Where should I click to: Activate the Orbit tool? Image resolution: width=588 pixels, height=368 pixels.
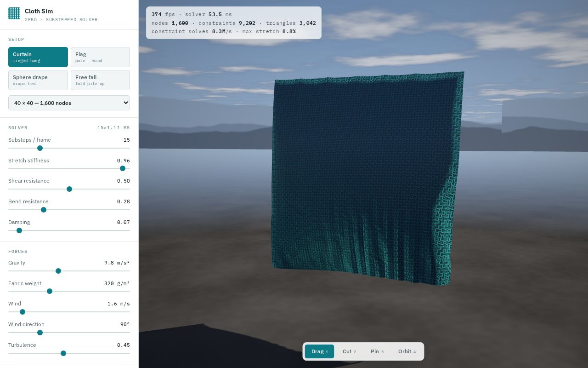pyautogui.click(x=407, y=351)
